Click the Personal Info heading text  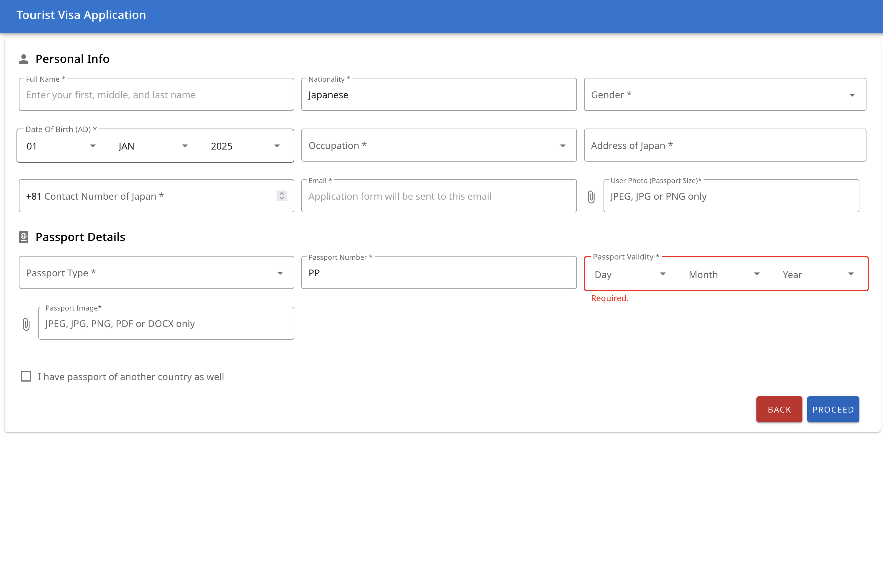tap(72, 59)
